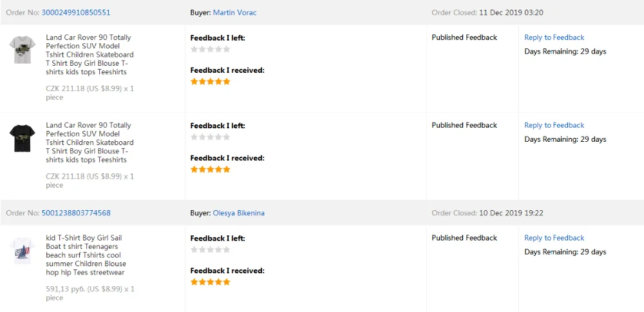Click empty star rating for sailboat t-shirt
The height and width of the screenshot is (312, 644).
[x=210, y=249]
